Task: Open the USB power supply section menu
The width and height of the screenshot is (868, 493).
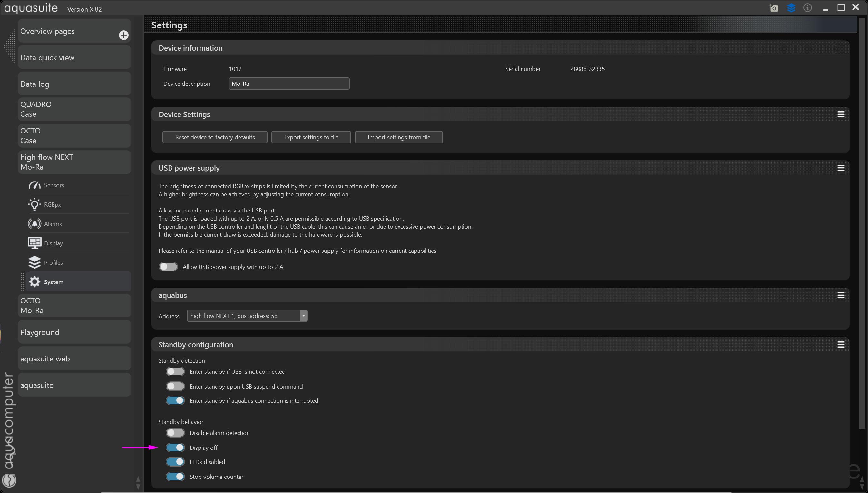Action: (x=841, y=168)
